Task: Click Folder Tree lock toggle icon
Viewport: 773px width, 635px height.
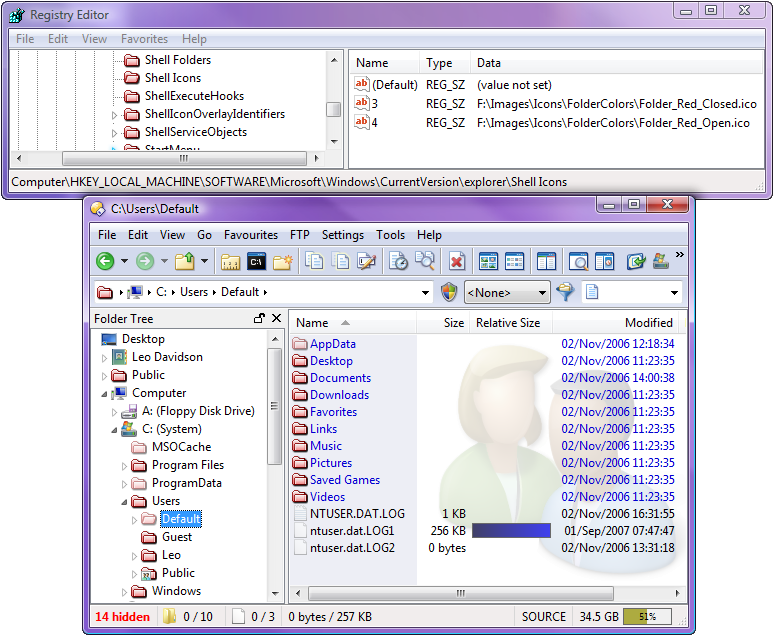Action: click(259, 318)
